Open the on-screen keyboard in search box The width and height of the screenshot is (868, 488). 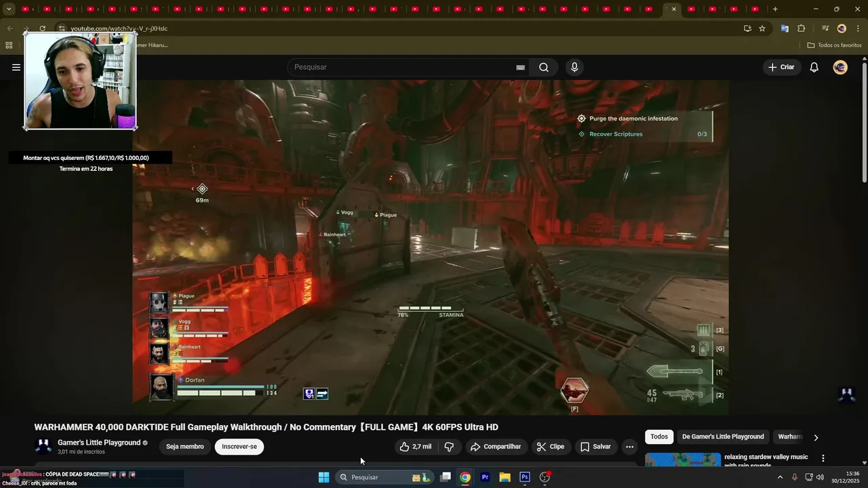point(520,67)
